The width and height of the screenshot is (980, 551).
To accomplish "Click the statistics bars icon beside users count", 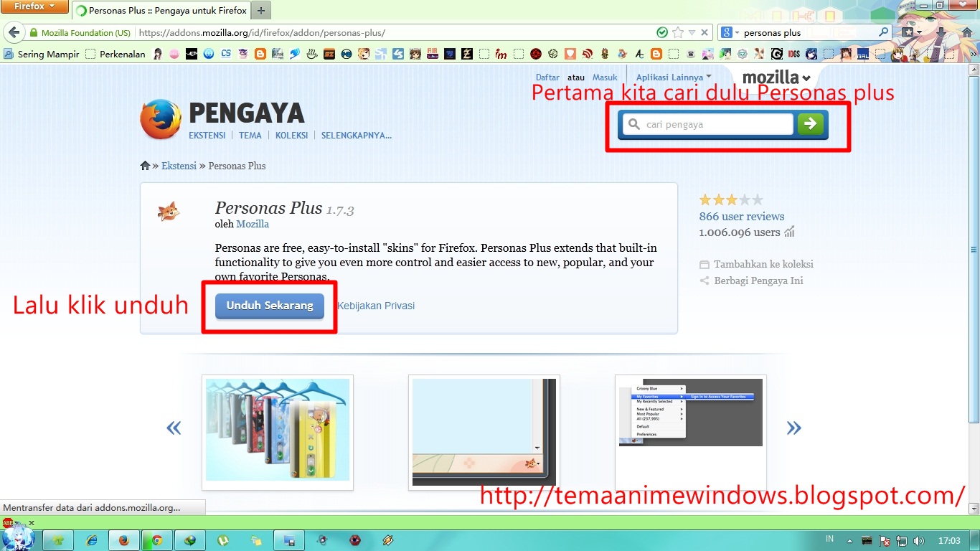I will pyautogui.click(x=789, y=232).
